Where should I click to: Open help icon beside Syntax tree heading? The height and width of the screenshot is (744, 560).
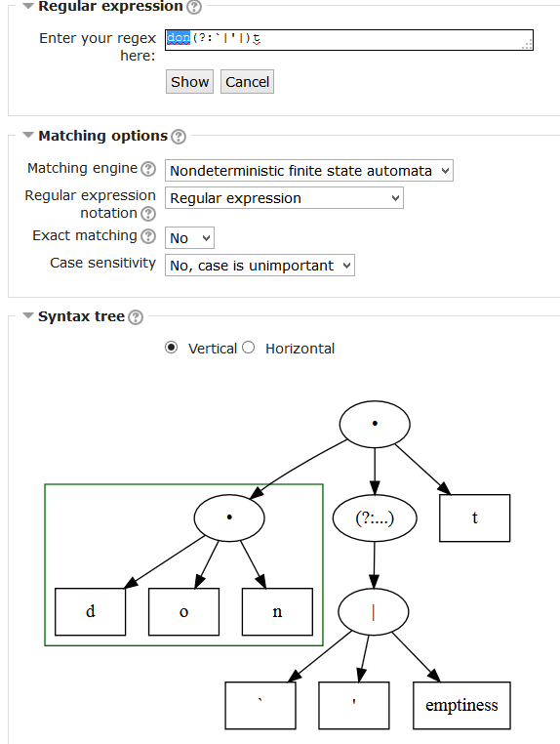point(136,317)
